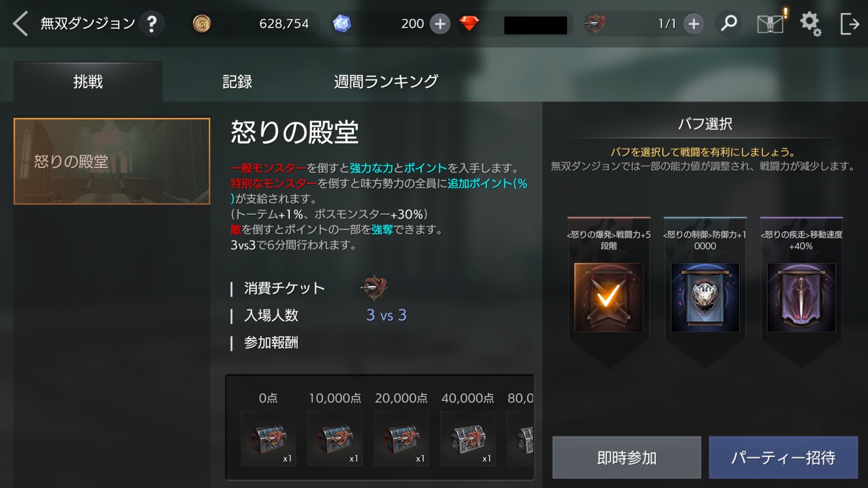The width and height of the screenshot is (868, 488).
Task: Add blue diamonds with the plus icon
Action: coord(440,24)
